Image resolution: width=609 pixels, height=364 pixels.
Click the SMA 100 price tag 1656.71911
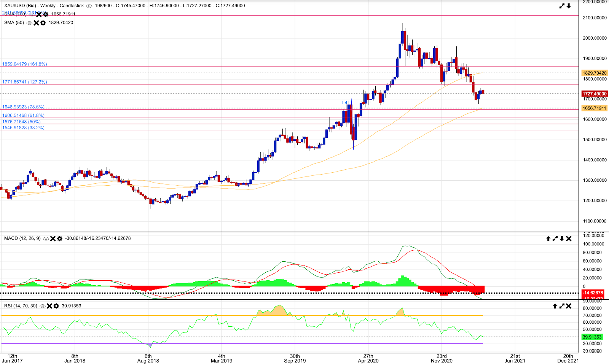[595, 108]
